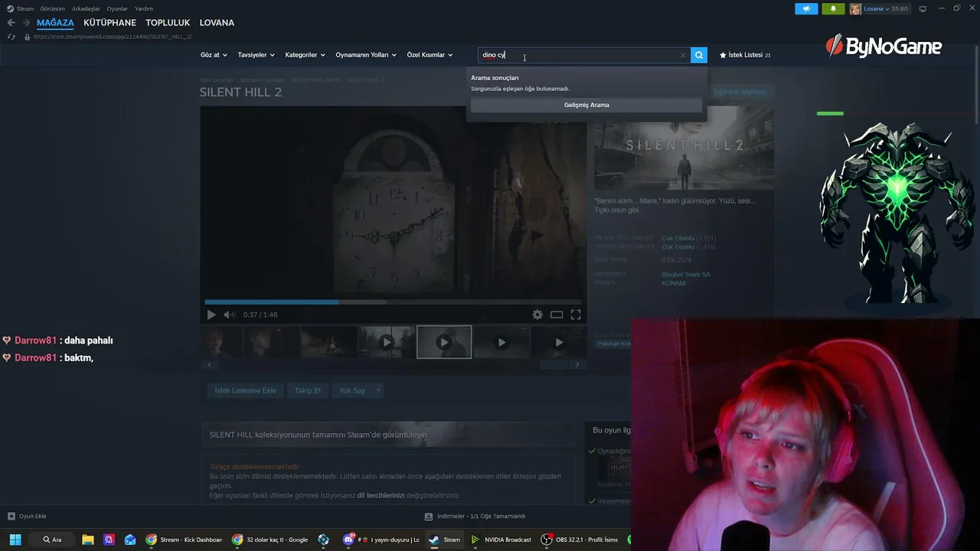Switch to the '32 dolar kaç tl' Chrome window
The height and width of the screenshot is (551, 980).
click(x=270, y=540)
